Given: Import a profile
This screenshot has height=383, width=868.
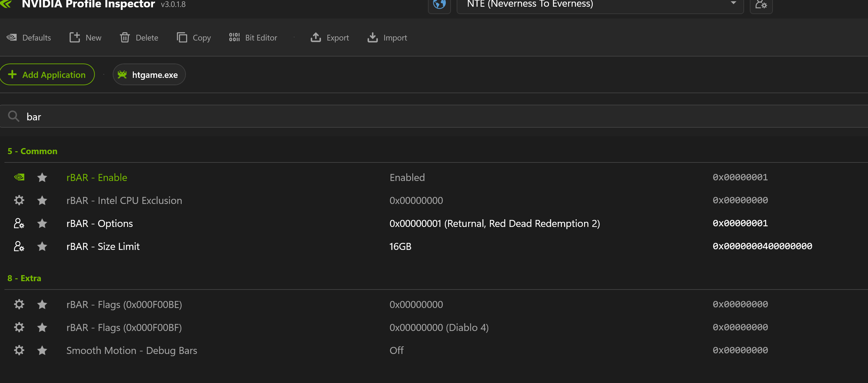Looking at the screenshot, I should (387, 38).
